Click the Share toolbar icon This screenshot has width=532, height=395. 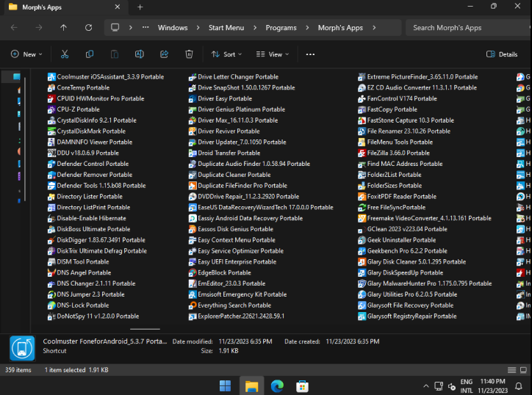pyautogui.click(x=164, y=54)
